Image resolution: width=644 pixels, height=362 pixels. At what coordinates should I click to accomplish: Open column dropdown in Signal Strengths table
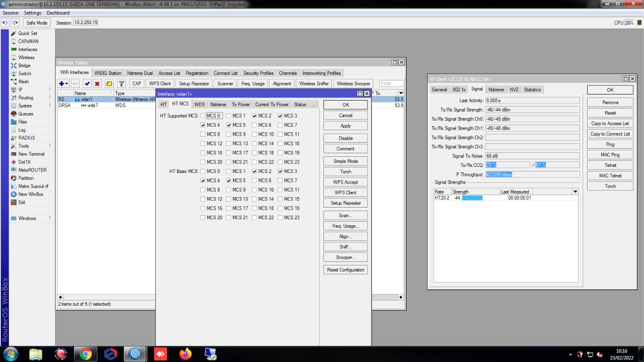[x=575, y=192]
